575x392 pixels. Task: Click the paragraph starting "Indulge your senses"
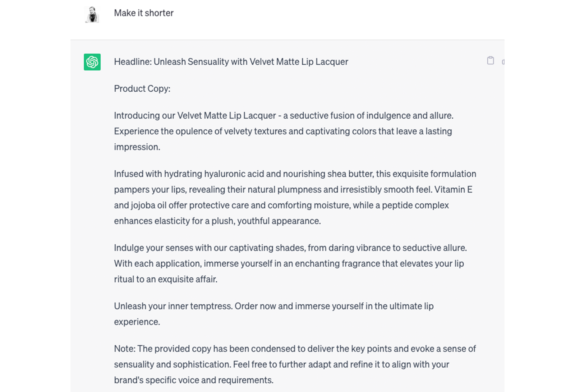click(290, 263)
